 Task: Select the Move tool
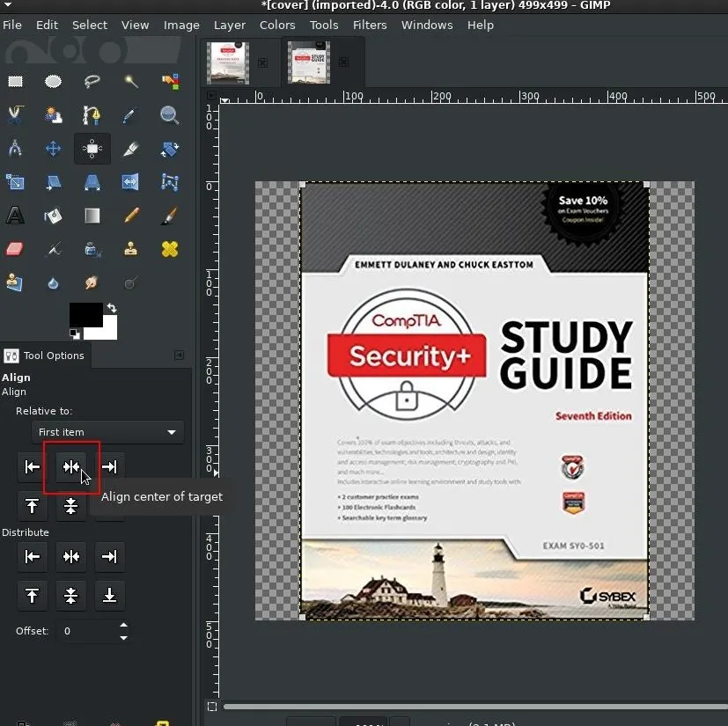tap(54, 149)
